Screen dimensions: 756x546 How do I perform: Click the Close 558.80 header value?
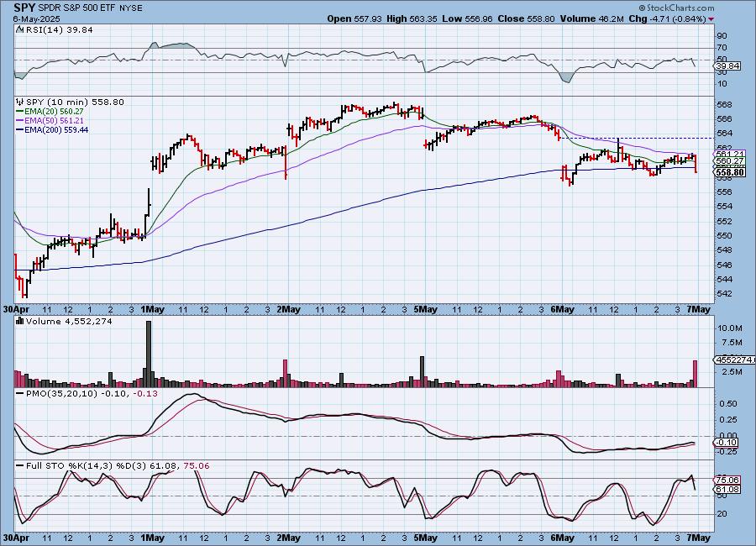(x=527, y=18)
